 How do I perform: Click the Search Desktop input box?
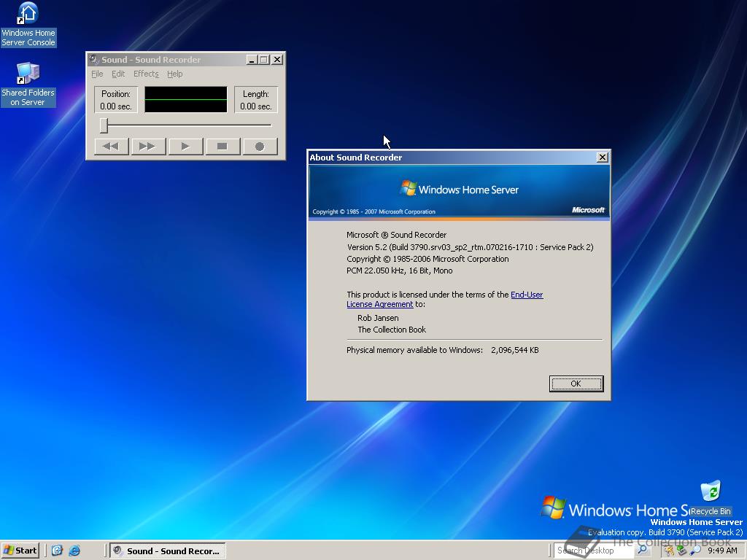pyautogui.click(x=594, y=551)
